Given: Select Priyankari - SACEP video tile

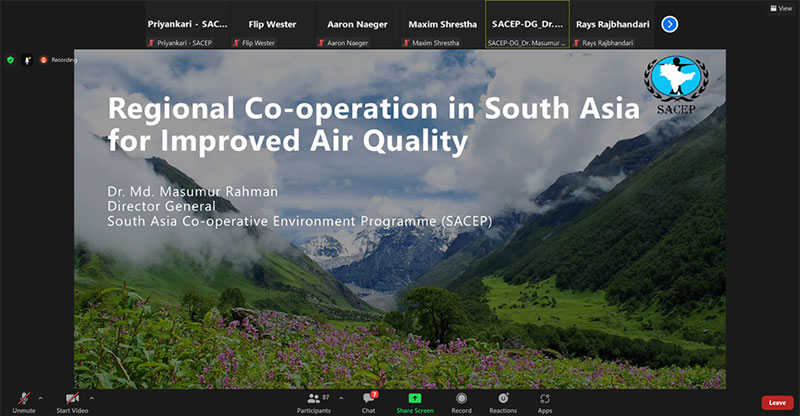Looking at the screenshot, I should [188, 24].
